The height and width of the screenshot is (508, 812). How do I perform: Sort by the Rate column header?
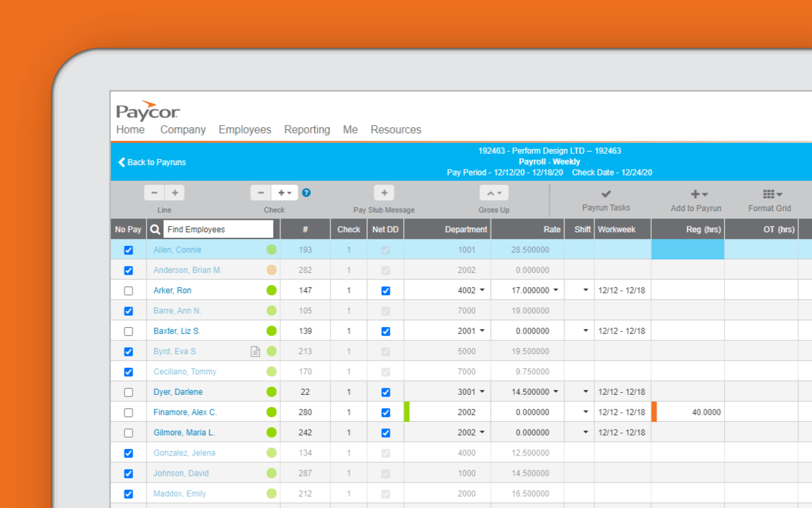(x=528, y=230)
